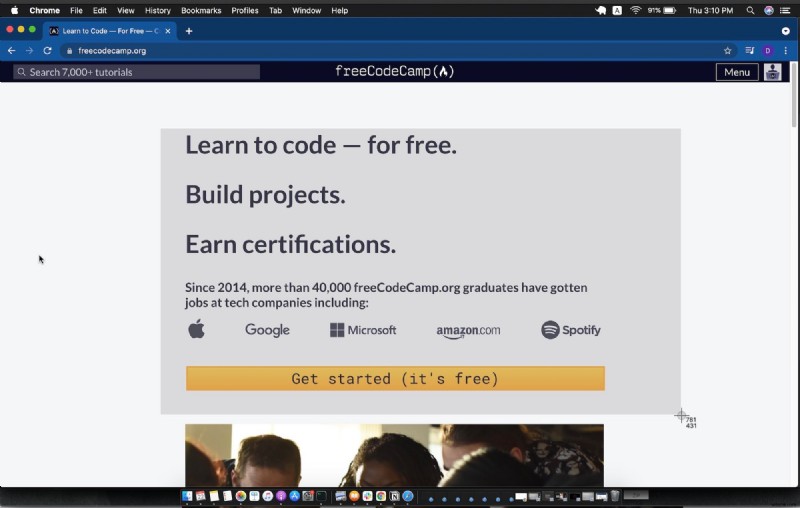Open Notion in the Dock
The height and width of the screenshot is (508, 800).
[394, 496]
